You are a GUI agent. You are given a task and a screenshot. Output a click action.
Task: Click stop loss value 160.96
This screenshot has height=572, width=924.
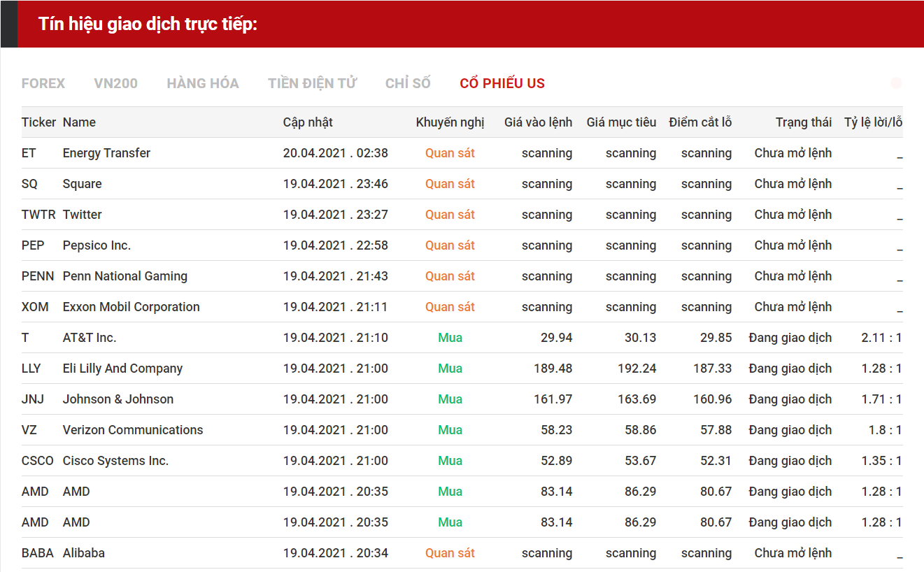point(713,399)
